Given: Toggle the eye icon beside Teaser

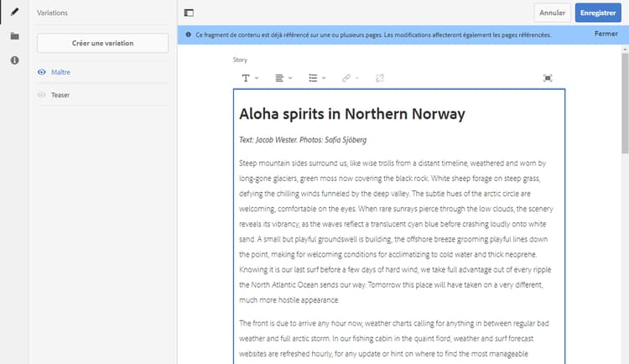Looking at the screenshot, I should 42,95.
